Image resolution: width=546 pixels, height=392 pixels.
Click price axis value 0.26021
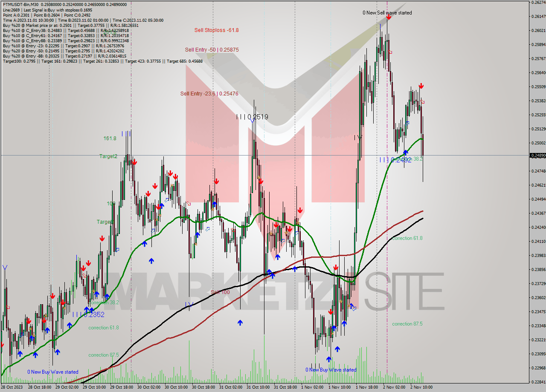(x=538, y=31)
